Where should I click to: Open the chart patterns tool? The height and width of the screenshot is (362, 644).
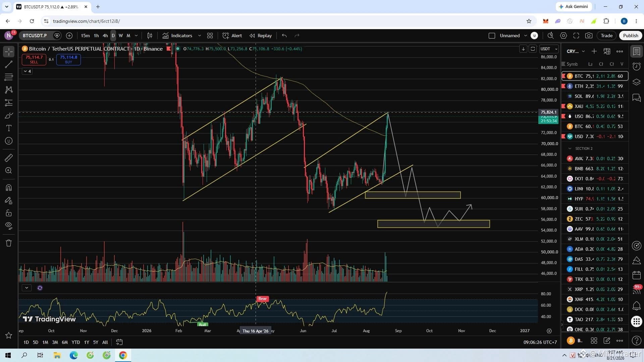pyautogui.click(x=9, y=89)
